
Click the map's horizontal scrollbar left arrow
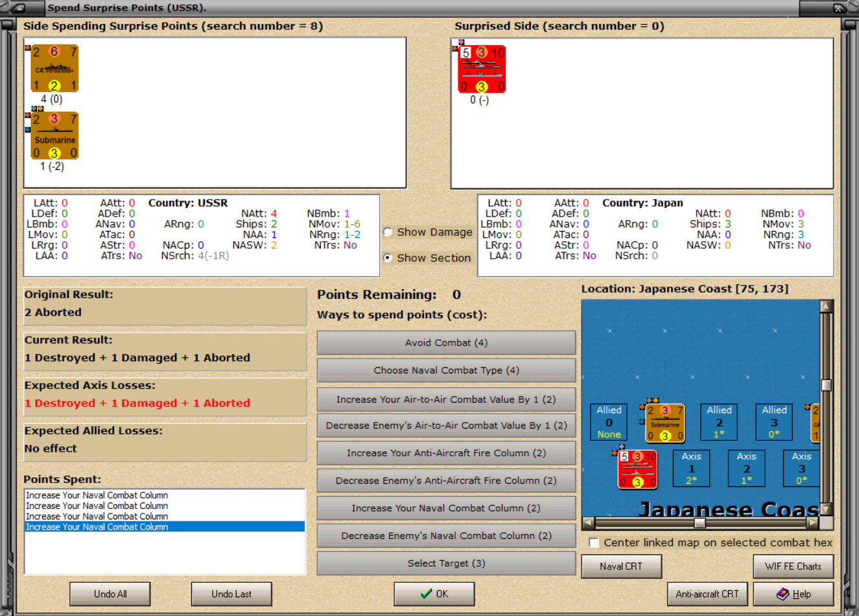[x=588, y=523]
